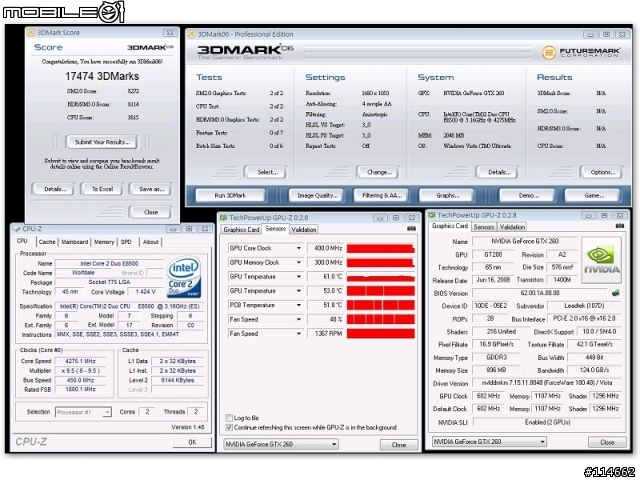Click Close button at bottom of GPU-Z Graphics Card window
The width and height of the screenshot is (640, 480).
(607, 442)
